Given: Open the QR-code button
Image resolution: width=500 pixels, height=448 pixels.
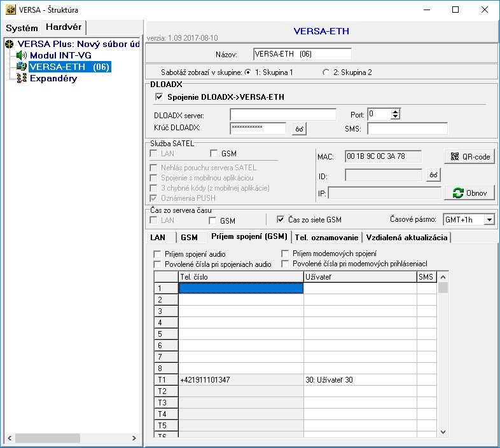Looking at the screenshot, I should pyautogui.click(x=469, y=156).
